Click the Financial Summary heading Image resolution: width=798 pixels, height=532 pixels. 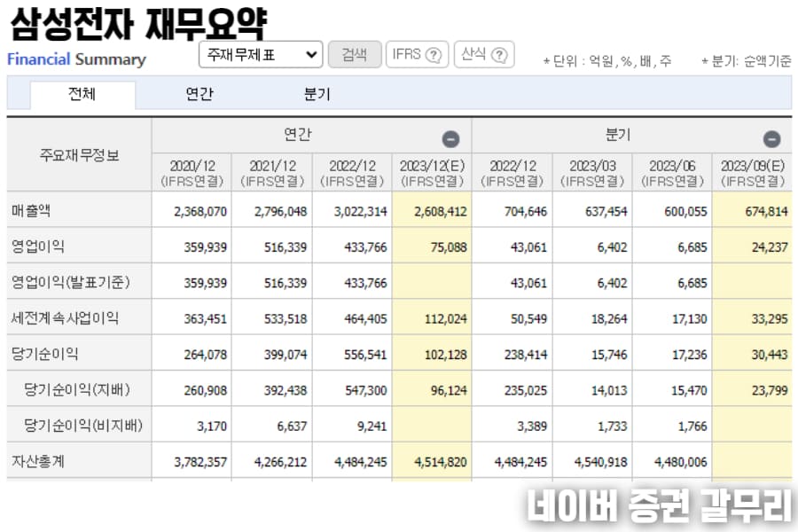[x=76, y=59]
